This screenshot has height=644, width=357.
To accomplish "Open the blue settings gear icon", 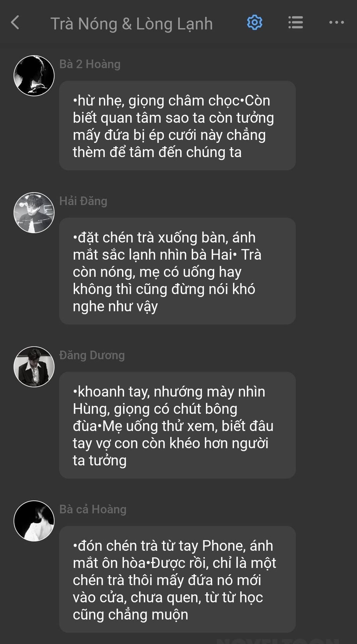I will click(x=255, y=22).
